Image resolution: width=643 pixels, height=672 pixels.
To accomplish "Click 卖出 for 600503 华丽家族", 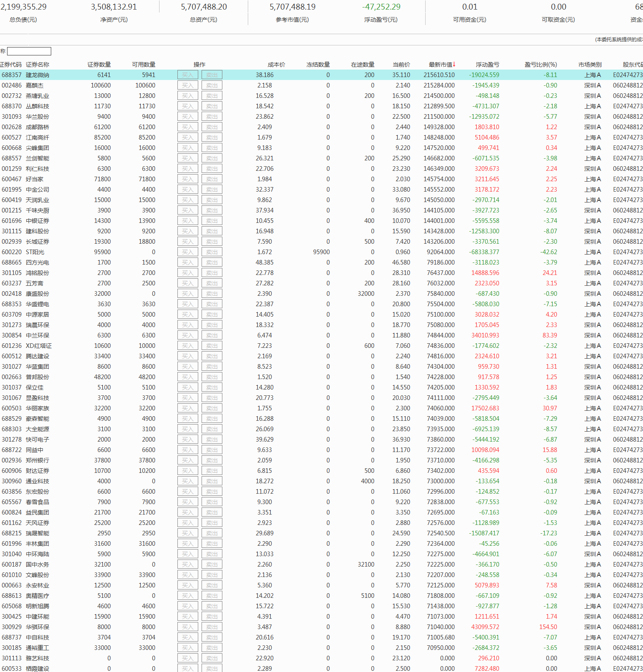I will pos(212,408).
